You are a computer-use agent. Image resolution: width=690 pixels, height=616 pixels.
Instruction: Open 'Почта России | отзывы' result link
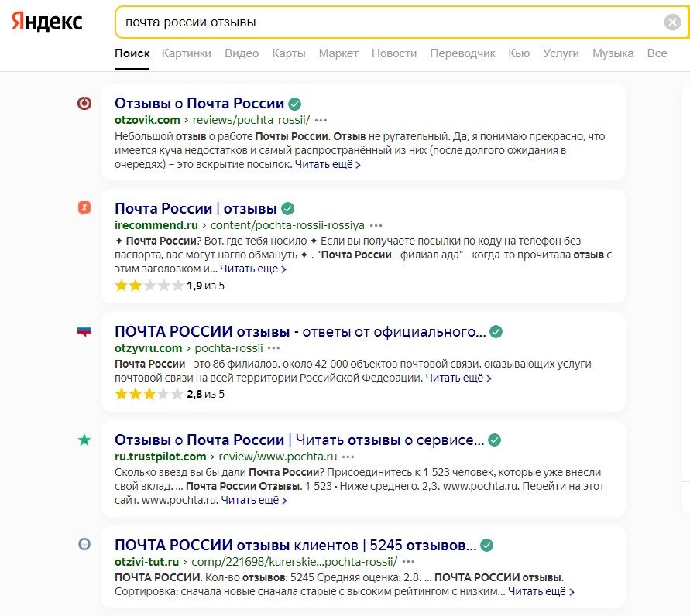pyautogui.click(x=195, y=208)
